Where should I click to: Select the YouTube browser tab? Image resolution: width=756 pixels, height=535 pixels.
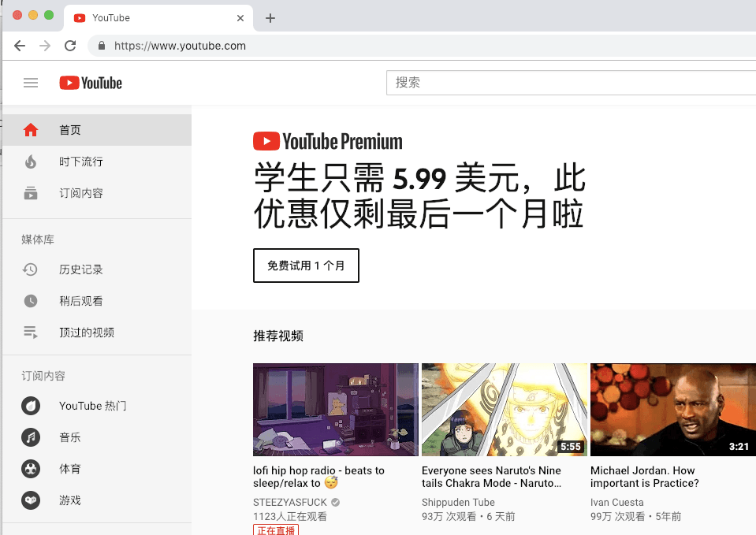click(158, 18)
